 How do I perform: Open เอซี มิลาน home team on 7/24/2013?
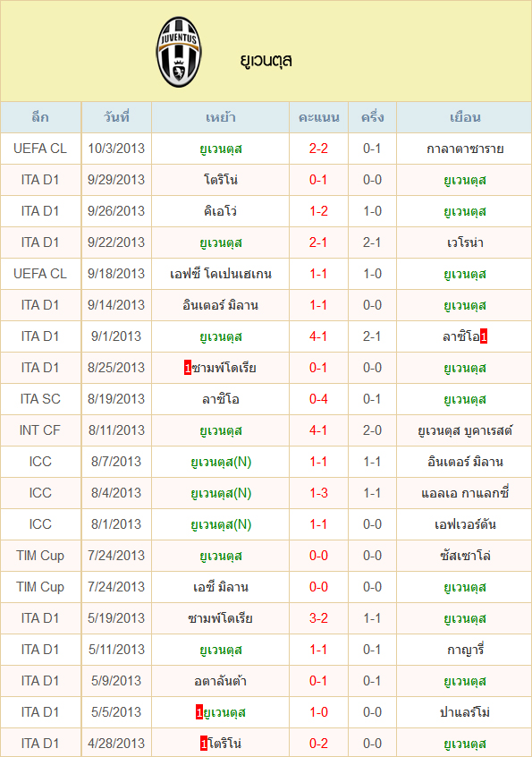(221, 587)
